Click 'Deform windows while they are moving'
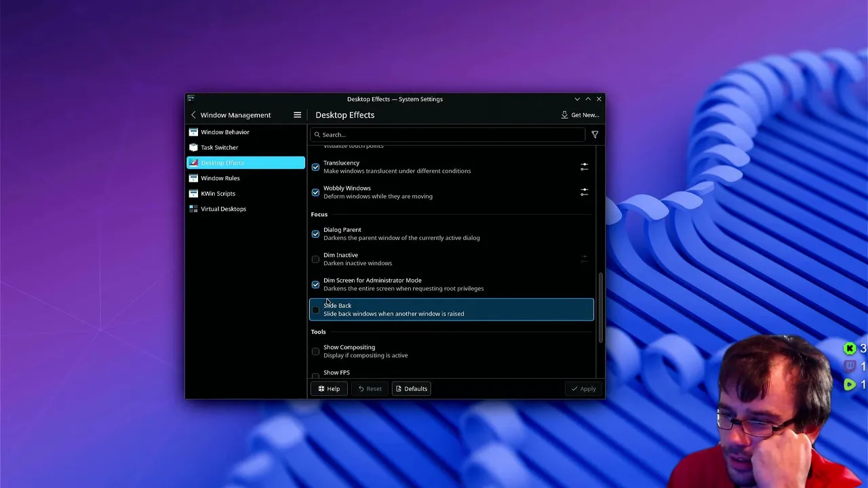This screenshot has height=488, width=868. click(x=378, y=197)
